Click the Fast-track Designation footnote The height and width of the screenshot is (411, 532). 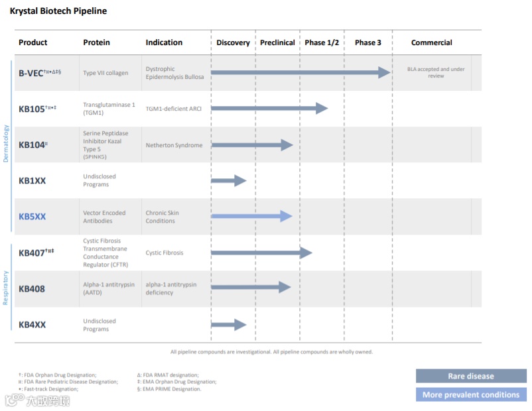[x=48, y=389]
